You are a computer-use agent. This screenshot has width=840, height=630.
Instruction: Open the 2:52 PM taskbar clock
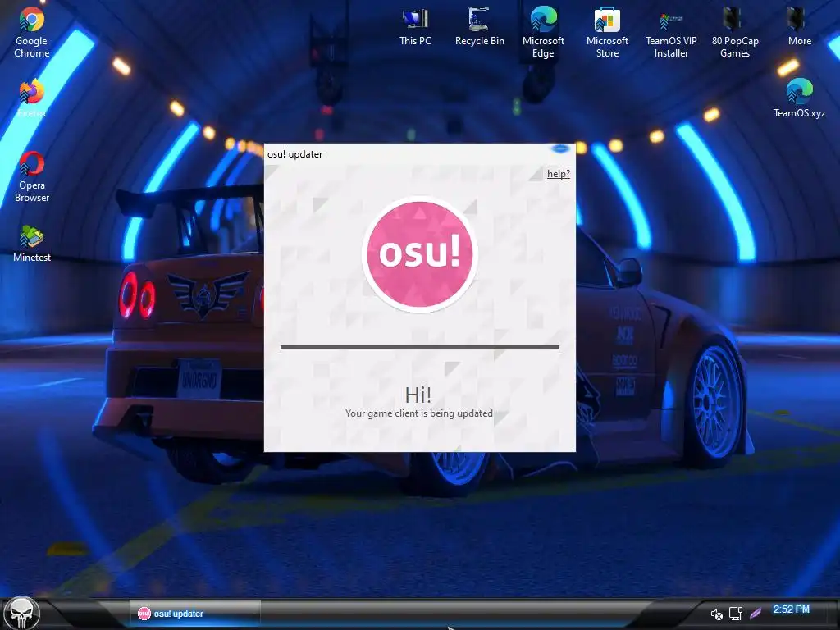[791, 609]
